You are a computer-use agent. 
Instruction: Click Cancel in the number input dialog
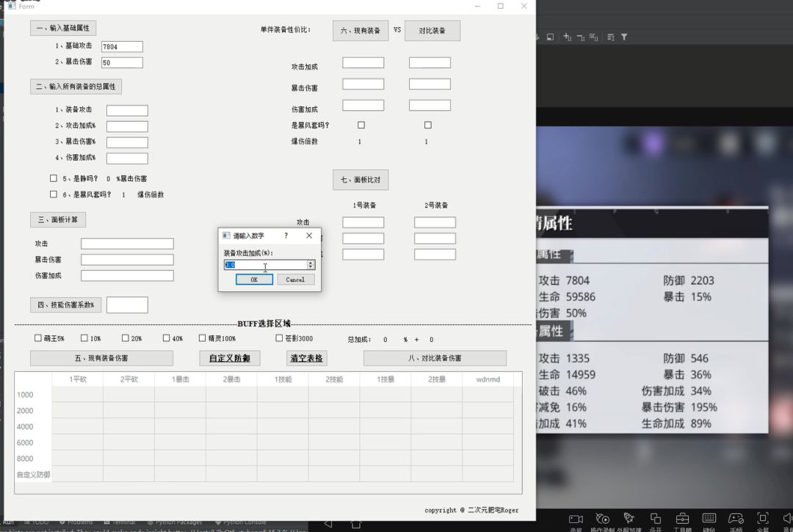295,280
